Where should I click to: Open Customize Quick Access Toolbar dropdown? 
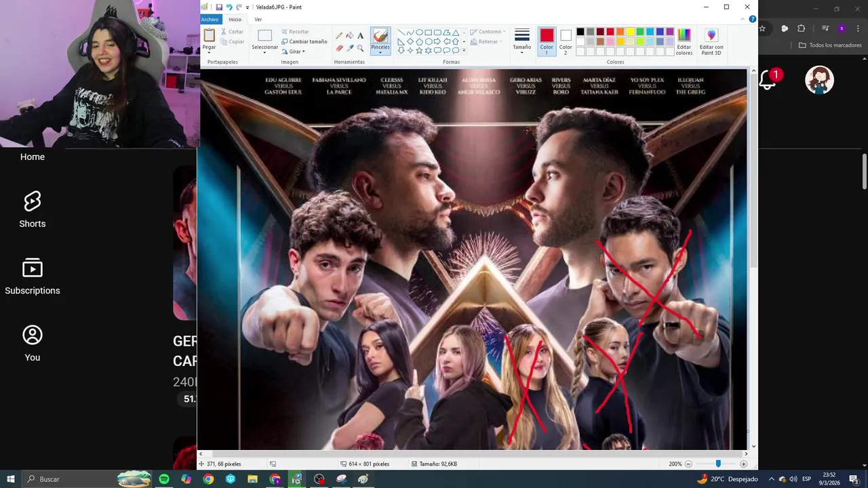[x=249, y=7]
